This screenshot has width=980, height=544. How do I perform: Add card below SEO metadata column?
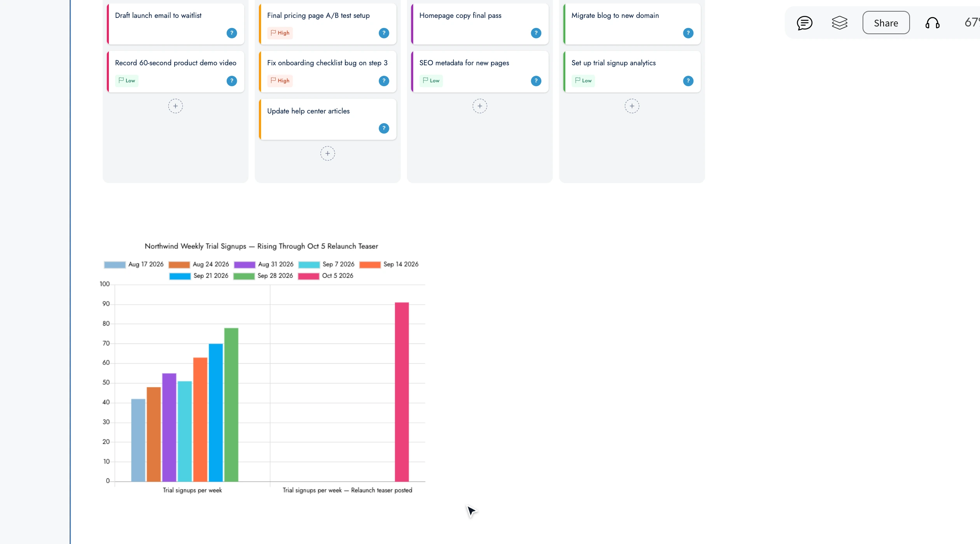(479, 106)
